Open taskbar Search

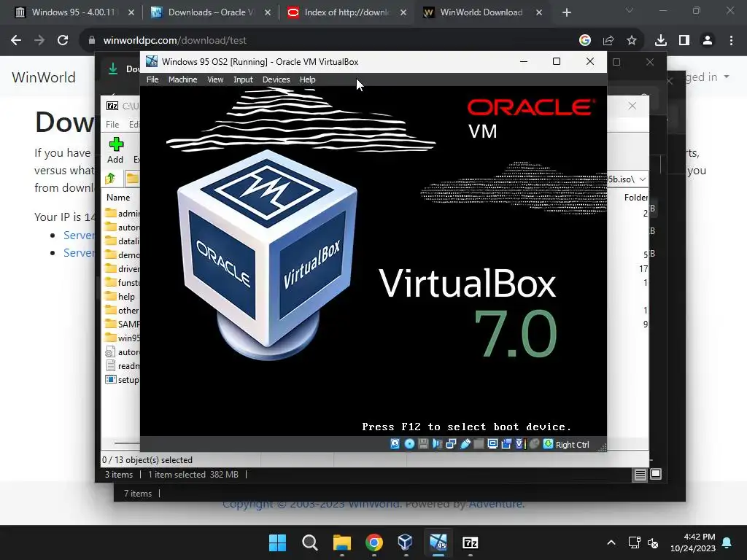point(309,542)
